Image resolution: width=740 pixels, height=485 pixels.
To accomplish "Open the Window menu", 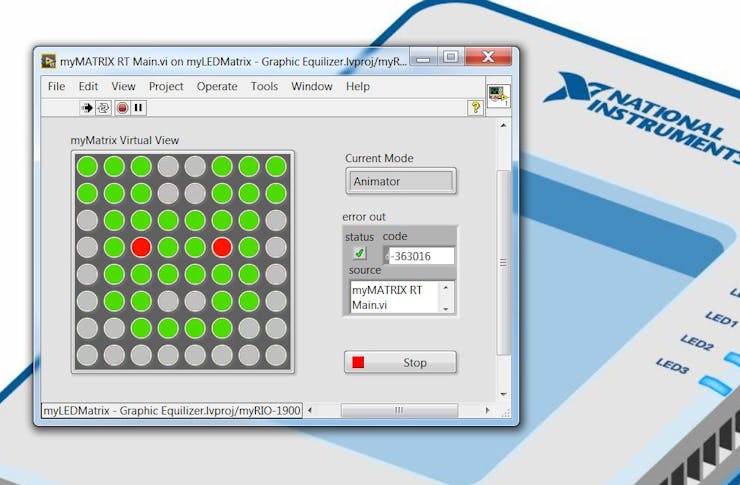I will click(x=312, y=87).
